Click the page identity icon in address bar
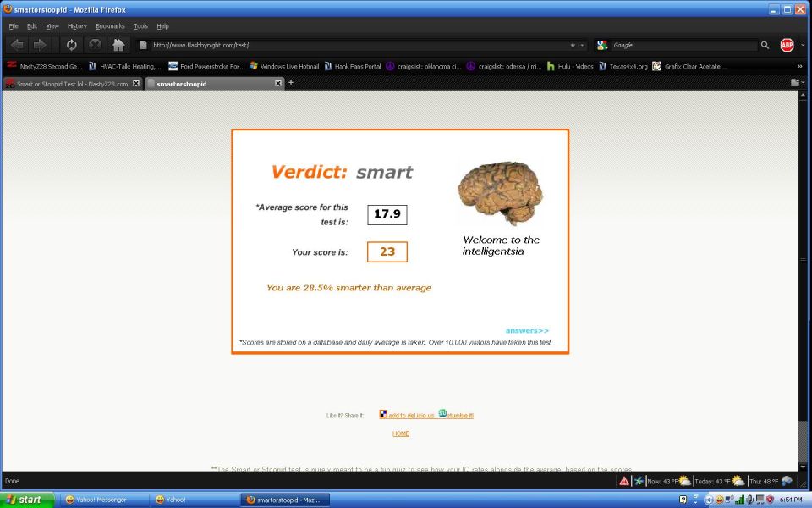This screenshot has height=508, width=812. (x=143, y=45)
